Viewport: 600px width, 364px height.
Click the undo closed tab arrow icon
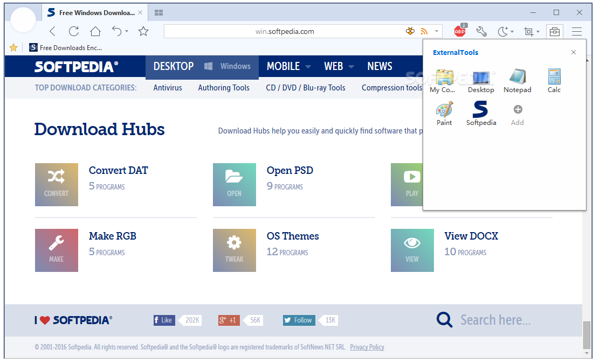(x=116, y=31)
